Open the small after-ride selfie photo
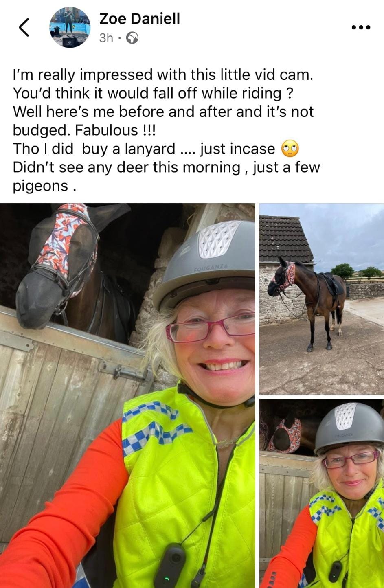 322,493
